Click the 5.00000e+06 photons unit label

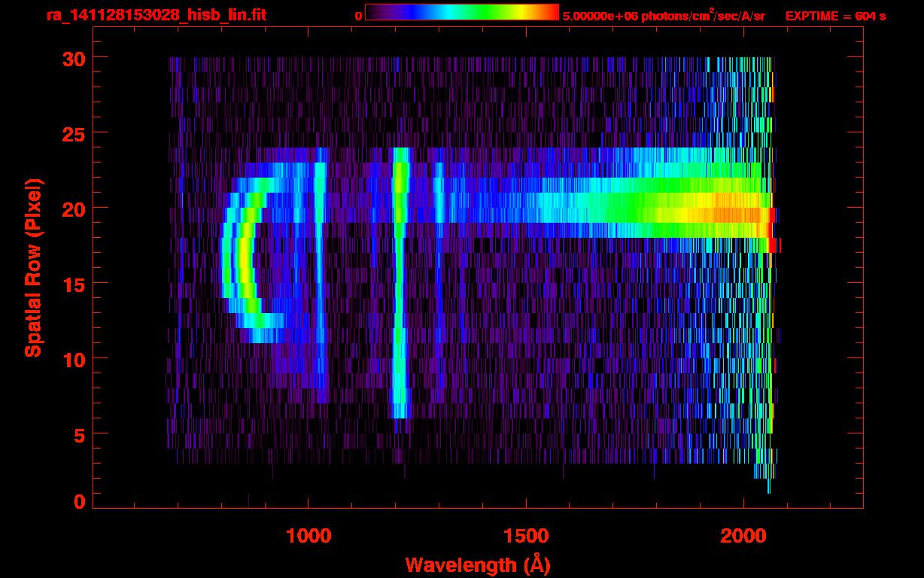click(x=664, y=15)
